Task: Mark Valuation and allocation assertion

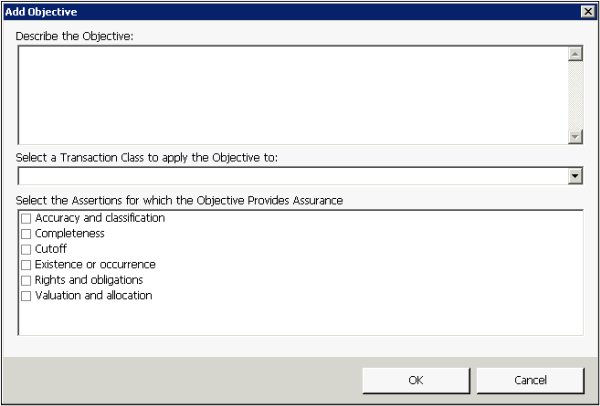Action: (x=27, y=296)
